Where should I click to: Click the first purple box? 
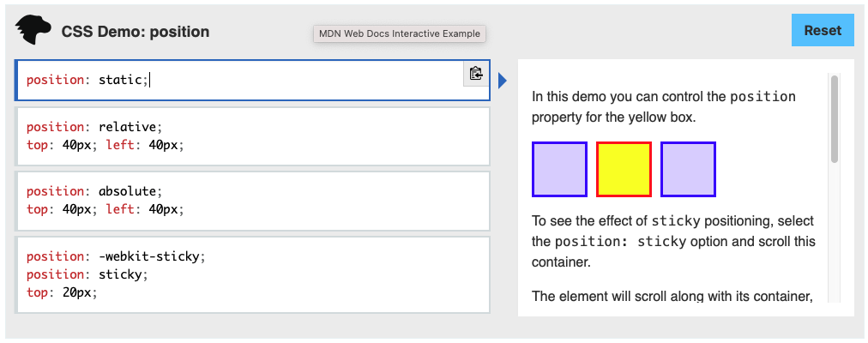click(x=560, y=169)
